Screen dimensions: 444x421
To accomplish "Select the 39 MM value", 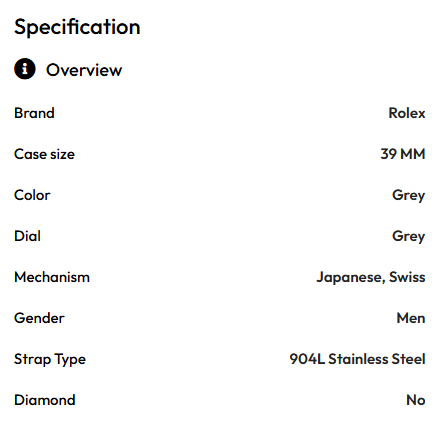I will (403, 154).
